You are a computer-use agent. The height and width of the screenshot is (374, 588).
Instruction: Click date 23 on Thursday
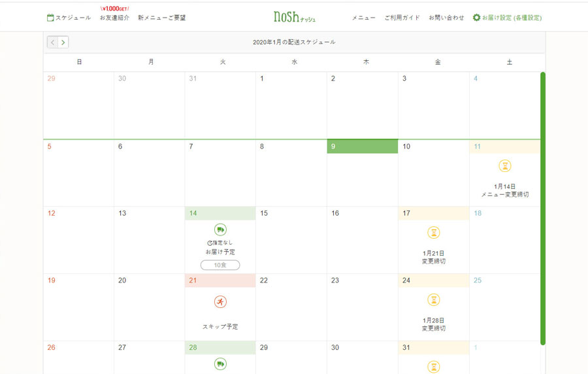point(335,280)
